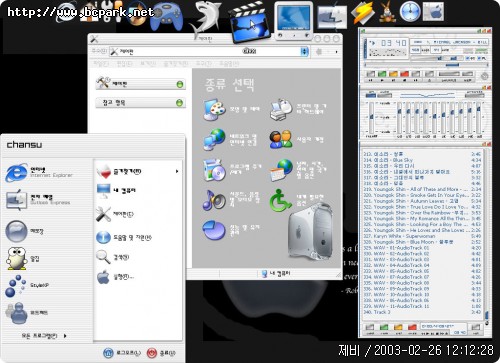
Task: Open Date, Time, Language calendar-globe icon
Action: click(x=281, y=170)
